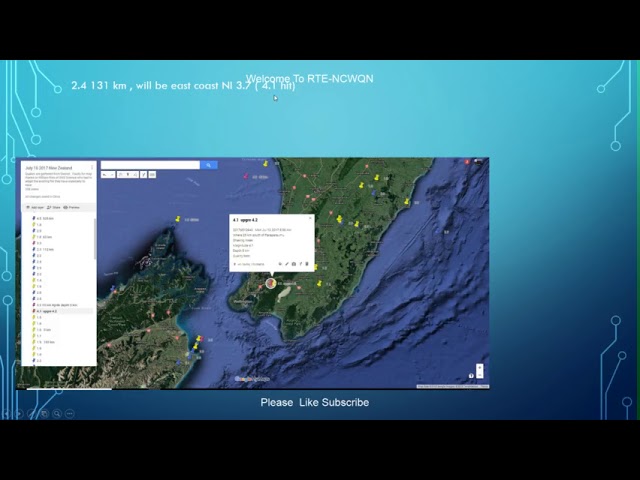The width and height of the screenshot is (640, 480).
Task: Zoom in with map plus button
Action: coord(480,367)
